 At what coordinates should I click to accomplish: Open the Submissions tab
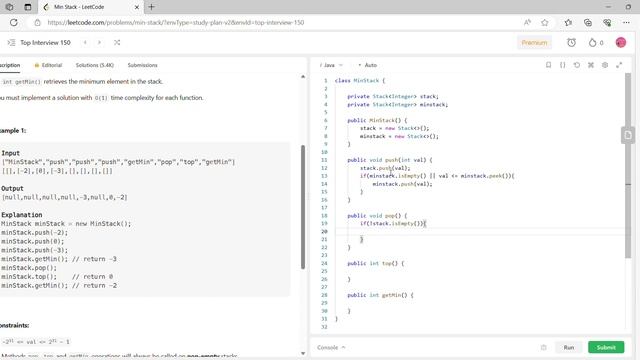click(142, 65)
